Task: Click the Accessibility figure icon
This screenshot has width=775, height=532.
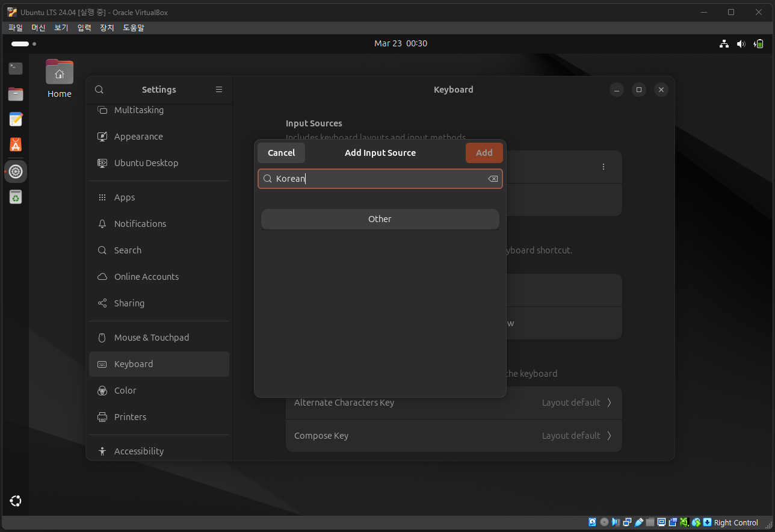Action: tap(102, 451)
